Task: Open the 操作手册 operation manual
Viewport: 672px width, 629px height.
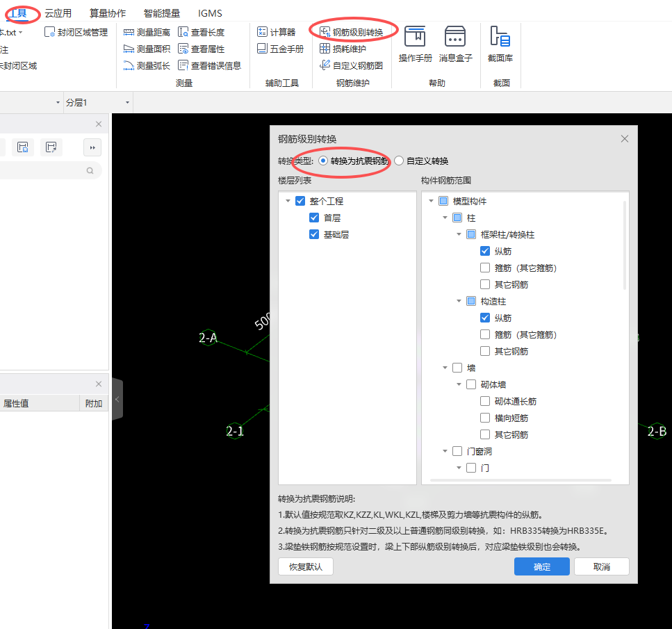Action: [415, 44]
